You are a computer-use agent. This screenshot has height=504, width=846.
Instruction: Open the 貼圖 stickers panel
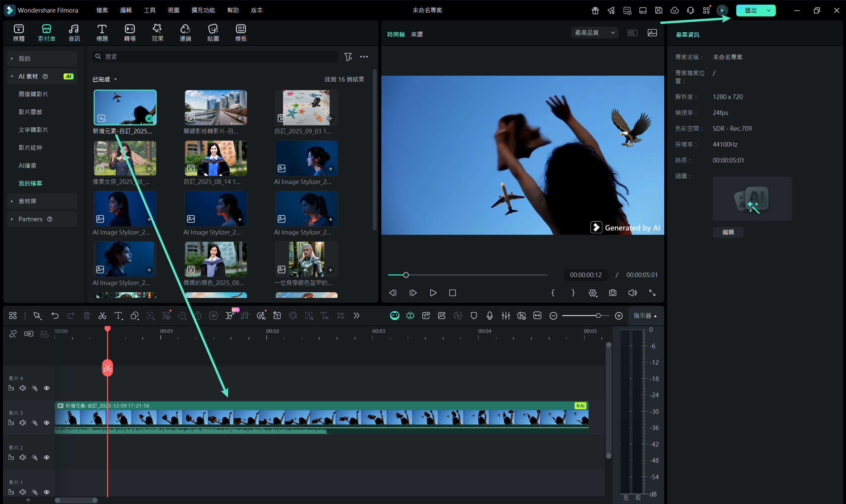point(213,33)
